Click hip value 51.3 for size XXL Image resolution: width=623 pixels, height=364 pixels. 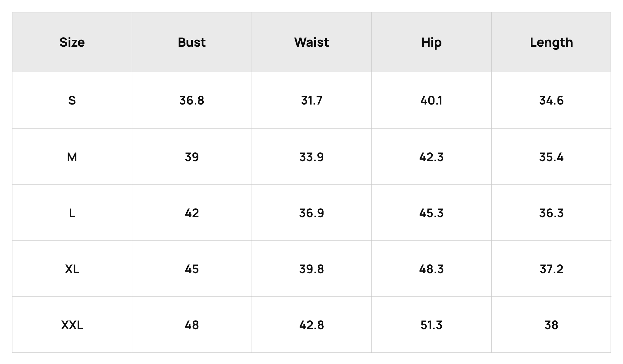coord(431,325)
